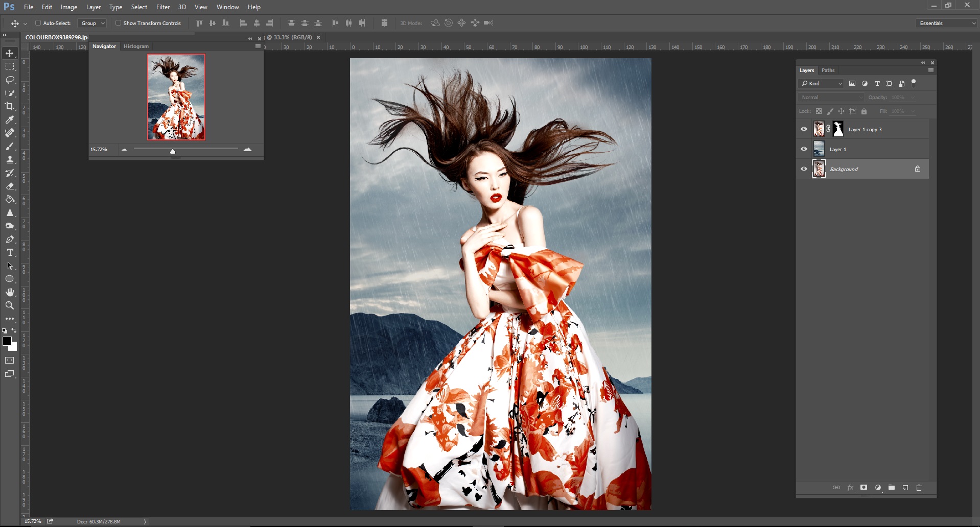Create new group with folder icon
The image size is (980, 527).
(x=891, y=488)
